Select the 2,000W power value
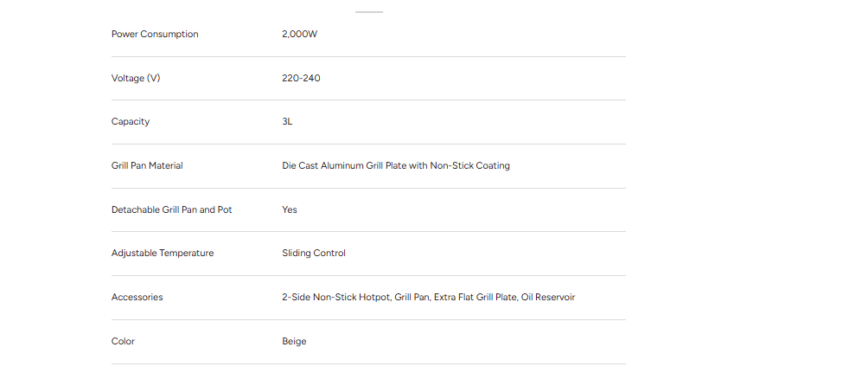868x392 pixels. click(299, 34)
